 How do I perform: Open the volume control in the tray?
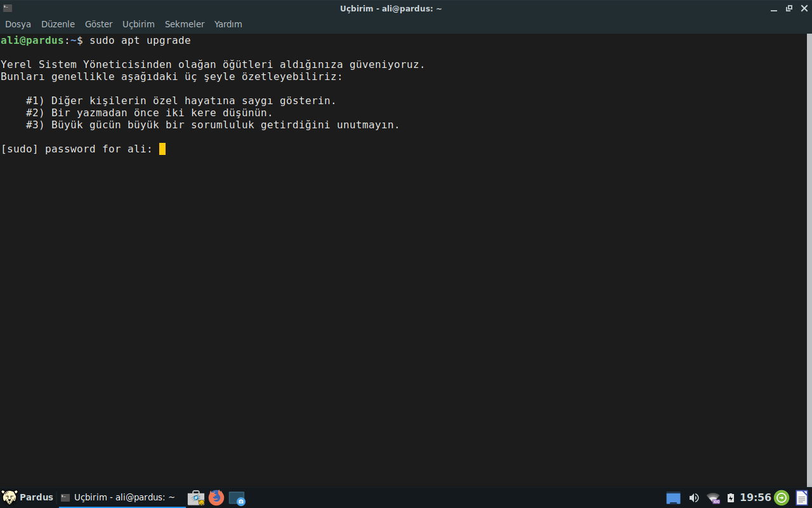tap(693, 498)
